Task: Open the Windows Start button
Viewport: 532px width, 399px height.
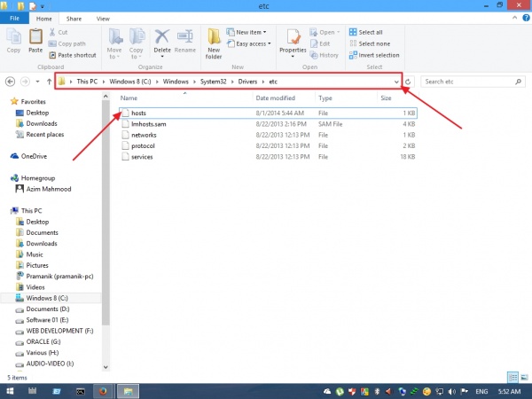Action: pos(10,391)
